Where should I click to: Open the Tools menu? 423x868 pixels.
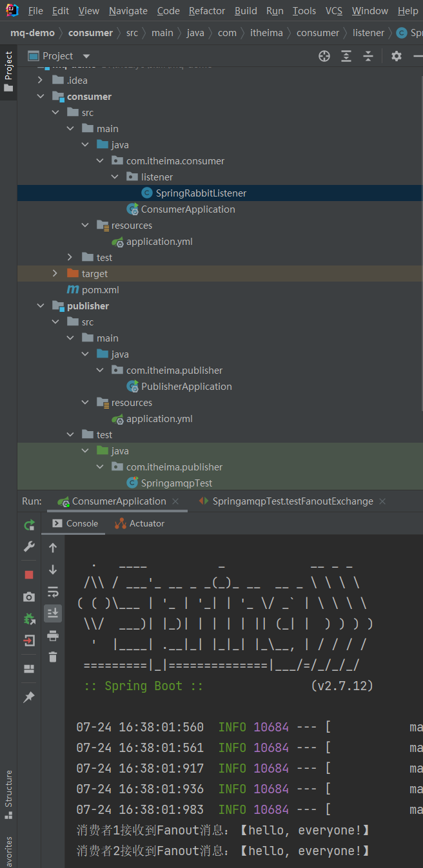(304, 11)
